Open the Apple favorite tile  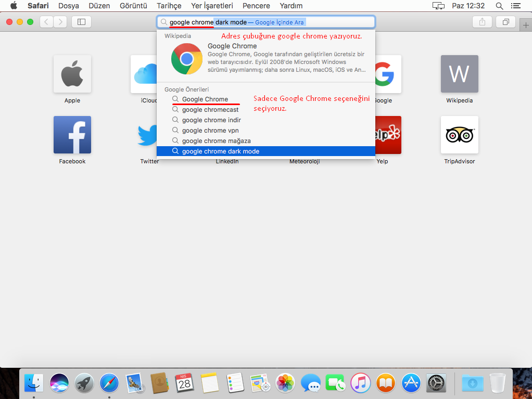[72, 74]
